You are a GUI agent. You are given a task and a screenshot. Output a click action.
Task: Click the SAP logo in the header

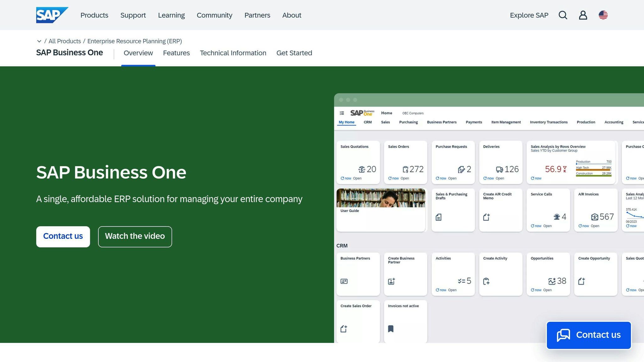click(52, 14)
